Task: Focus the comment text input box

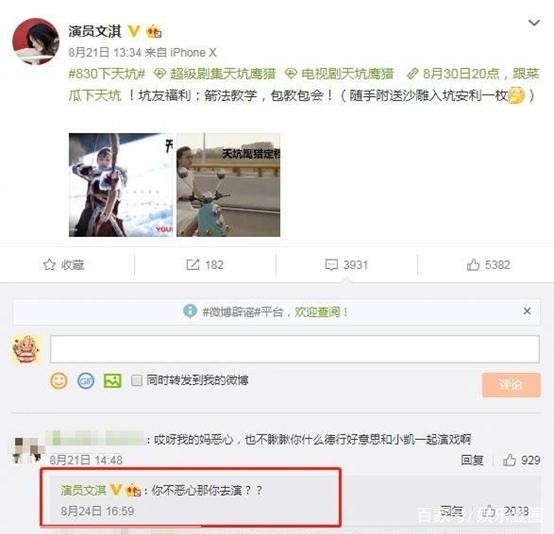Action: [x=295, y=349]
